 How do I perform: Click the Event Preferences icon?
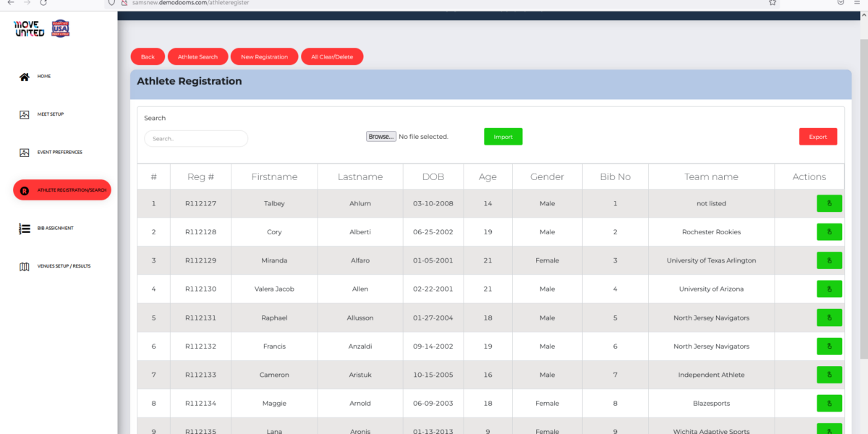coord(25,153)
